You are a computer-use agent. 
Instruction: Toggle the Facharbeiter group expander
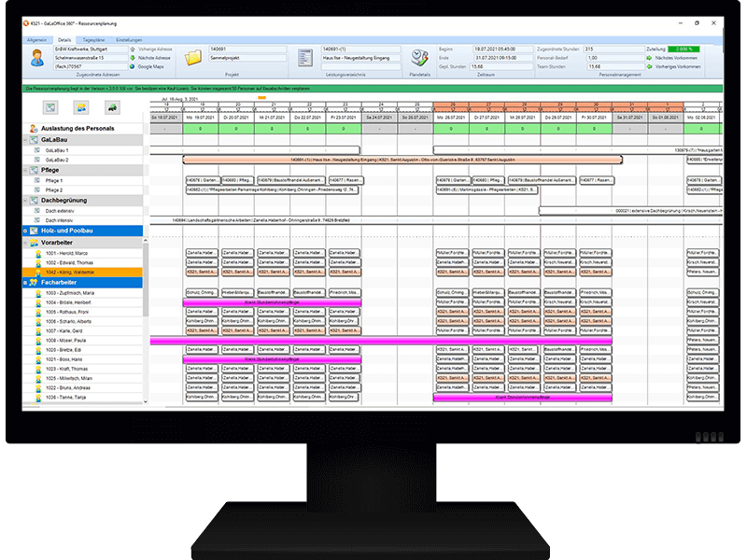coord(26,283)
